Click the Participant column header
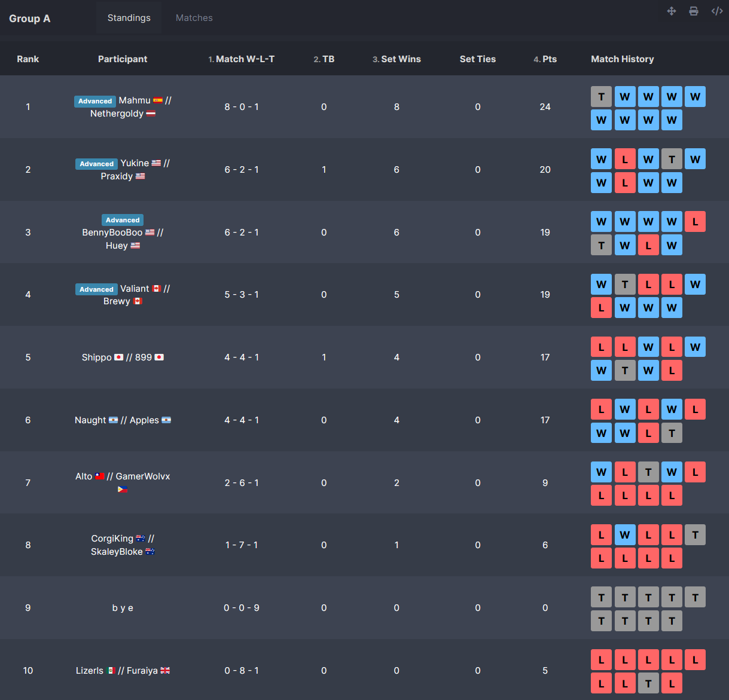This screenshot has height=700, width=729. (123, 59)
